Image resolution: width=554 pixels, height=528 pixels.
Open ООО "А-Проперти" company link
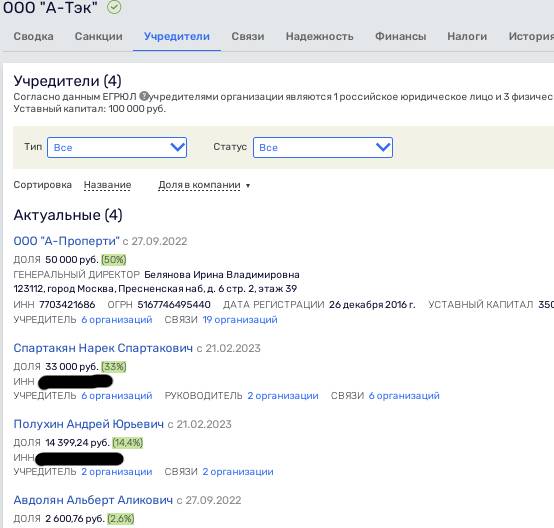click(66, 241)
